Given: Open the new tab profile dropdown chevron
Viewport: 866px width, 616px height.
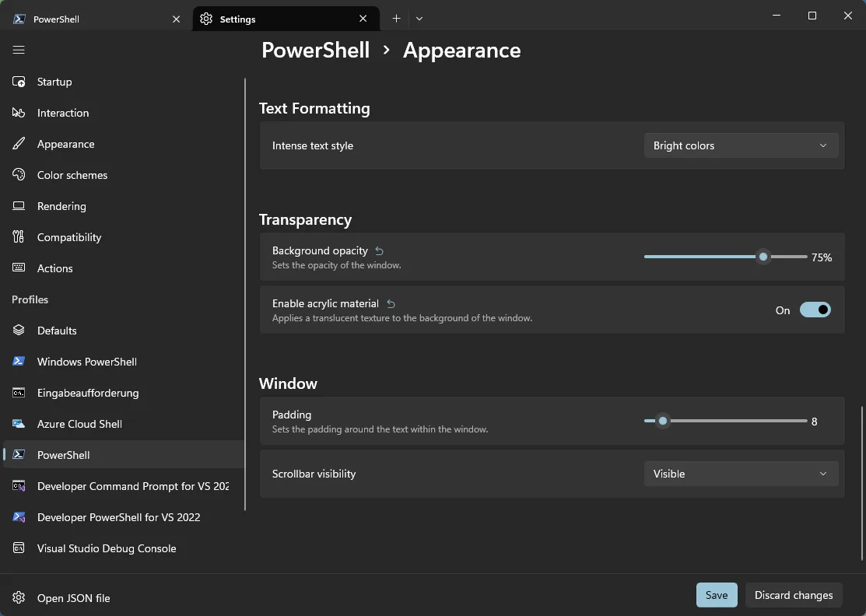Looking at the screenshot, I should [419, 19].
